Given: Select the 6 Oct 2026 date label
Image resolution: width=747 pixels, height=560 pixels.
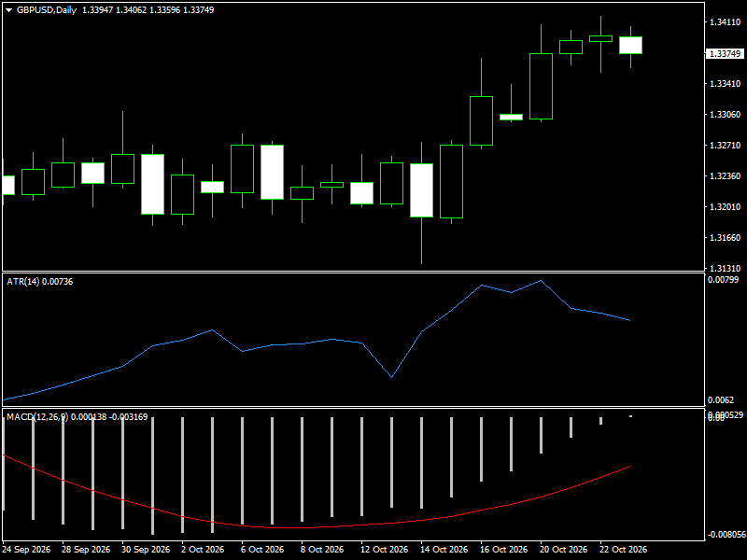Looking at the screenshot, I should tap(262, 550).
